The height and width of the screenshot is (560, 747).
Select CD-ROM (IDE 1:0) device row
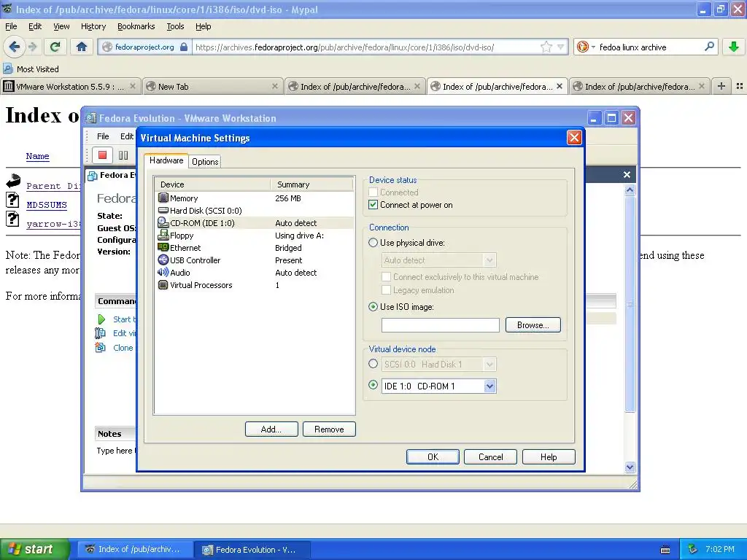point(255,222)
